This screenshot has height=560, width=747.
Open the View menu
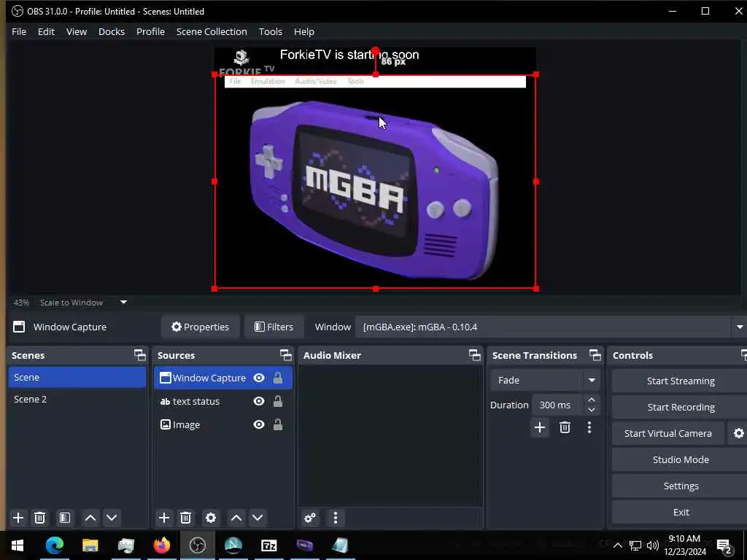click(x=76, y=31)
